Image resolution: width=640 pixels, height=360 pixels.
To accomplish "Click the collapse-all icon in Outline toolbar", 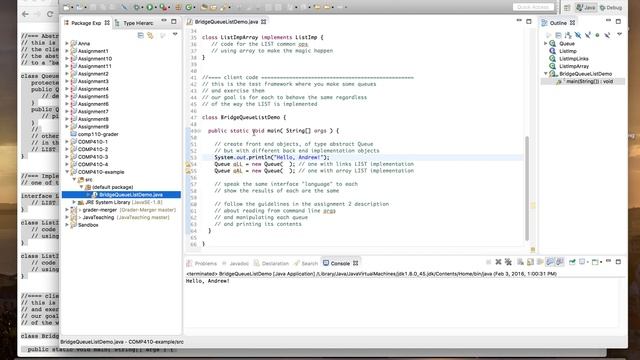I will (x=558, y=36).
